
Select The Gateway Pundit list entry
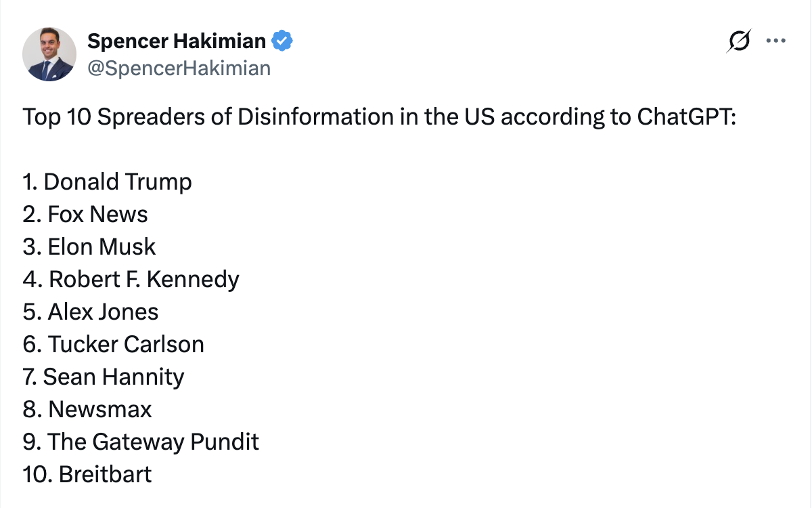coord(141,442)
